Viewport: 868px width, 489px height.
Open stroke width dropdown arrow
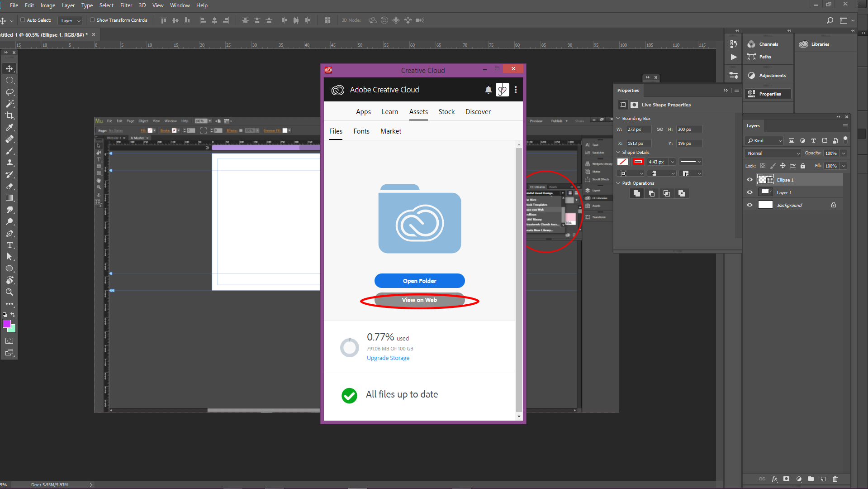coord(673,162)
